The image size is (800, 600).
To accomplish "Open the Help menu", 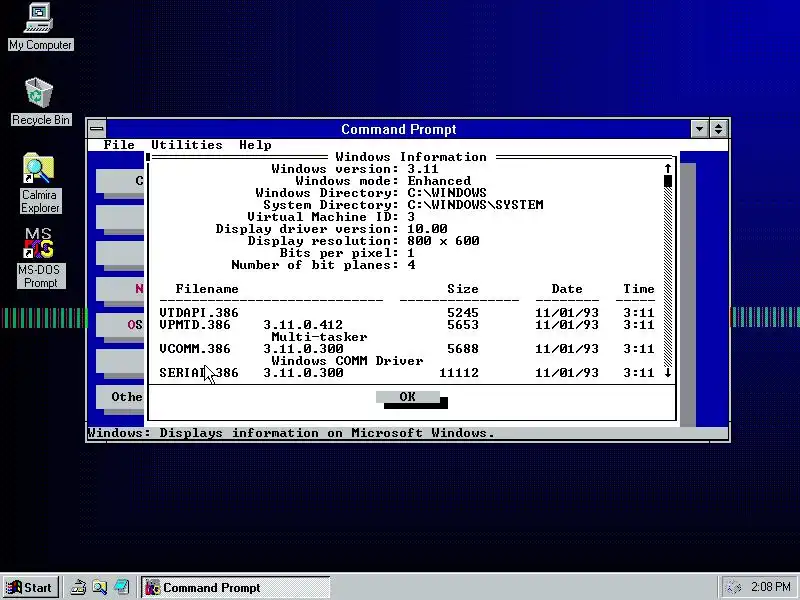I will 255,145.
